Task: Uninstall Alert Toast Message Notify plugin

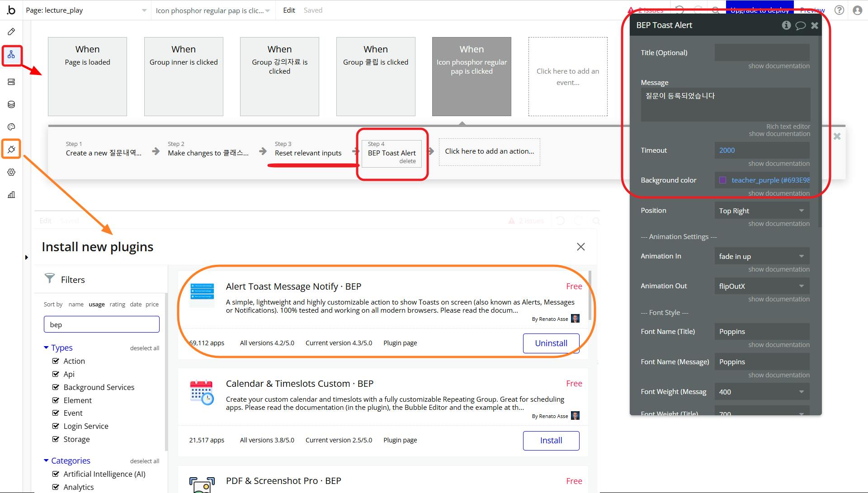Action: coord(551,343)
